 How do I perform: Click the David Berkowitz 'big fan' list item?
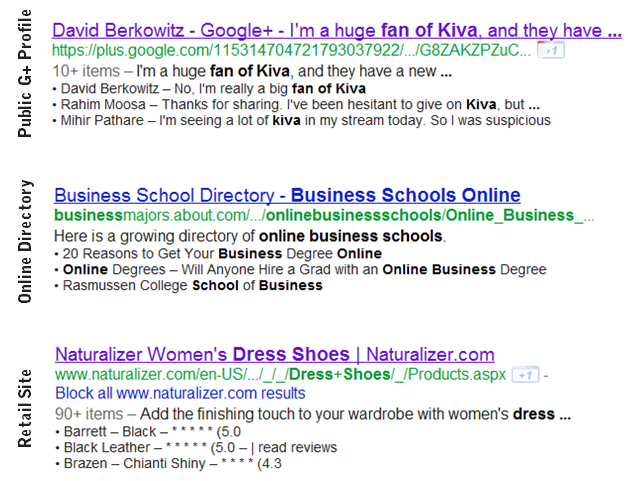(x=209, y=89)
